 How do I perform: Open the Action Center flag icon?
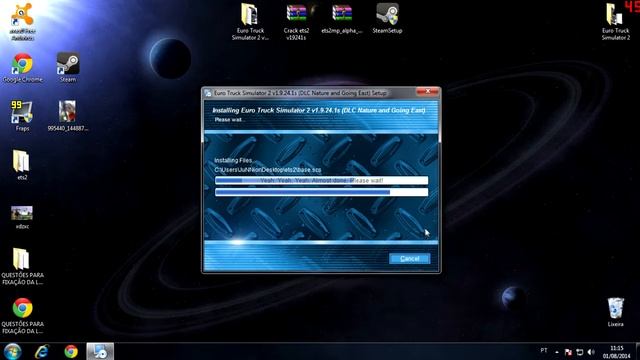coord(568,352)
